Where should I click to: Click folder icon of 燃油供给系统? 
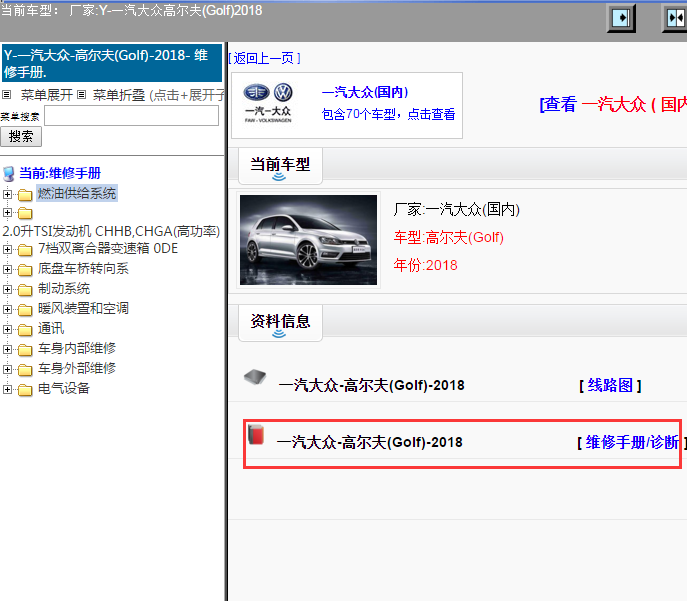25,194
